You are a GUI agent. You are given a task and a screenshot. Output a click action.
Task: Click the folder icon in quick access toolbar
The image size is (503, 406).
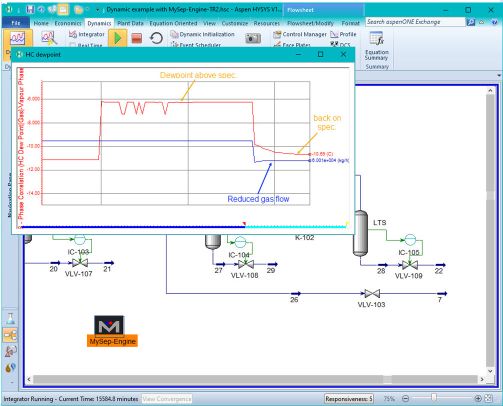(79, 10)
